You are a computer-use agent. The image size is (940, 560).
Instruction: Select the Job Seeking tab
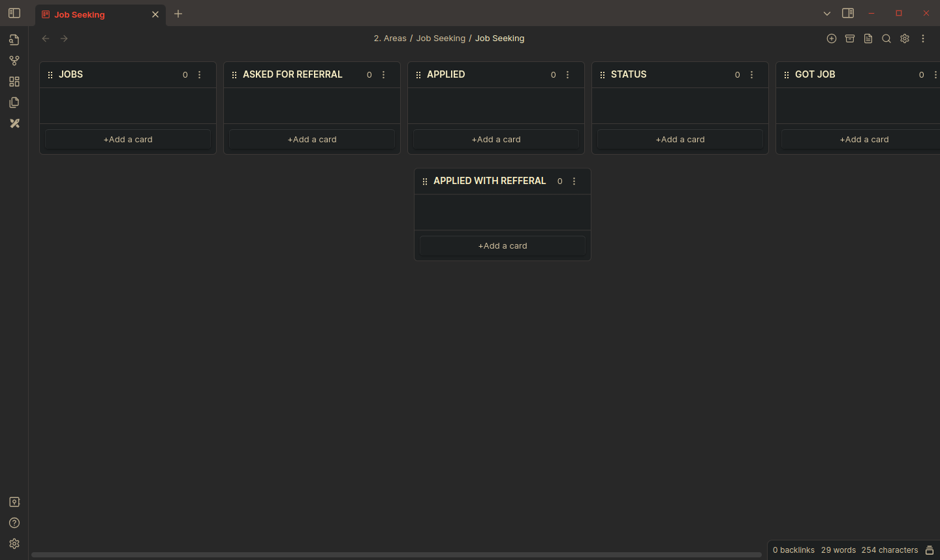coord(101,14)
